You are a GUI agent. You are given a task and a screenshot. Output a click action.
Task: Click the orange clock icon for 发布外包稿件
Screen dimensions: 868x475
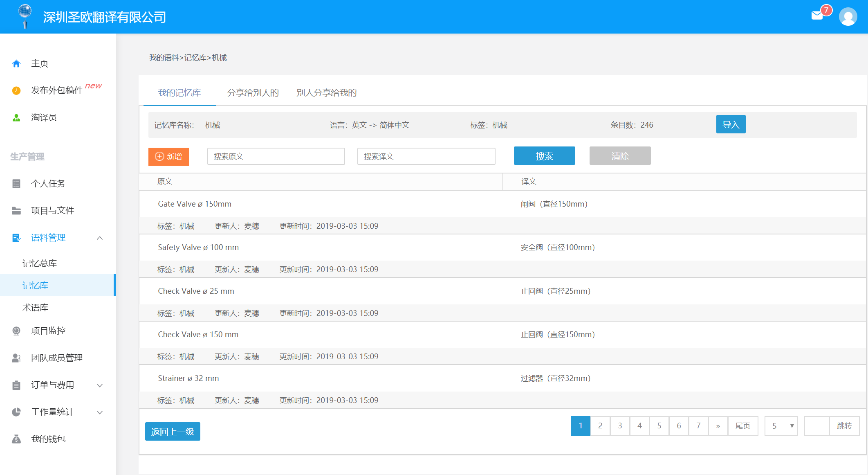click(16, 90)
